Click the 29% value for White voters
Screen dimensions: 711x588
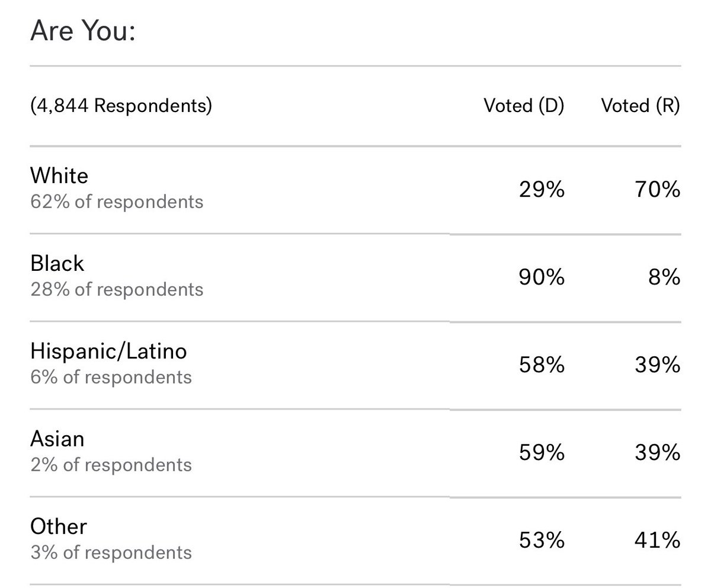point(542,190)
